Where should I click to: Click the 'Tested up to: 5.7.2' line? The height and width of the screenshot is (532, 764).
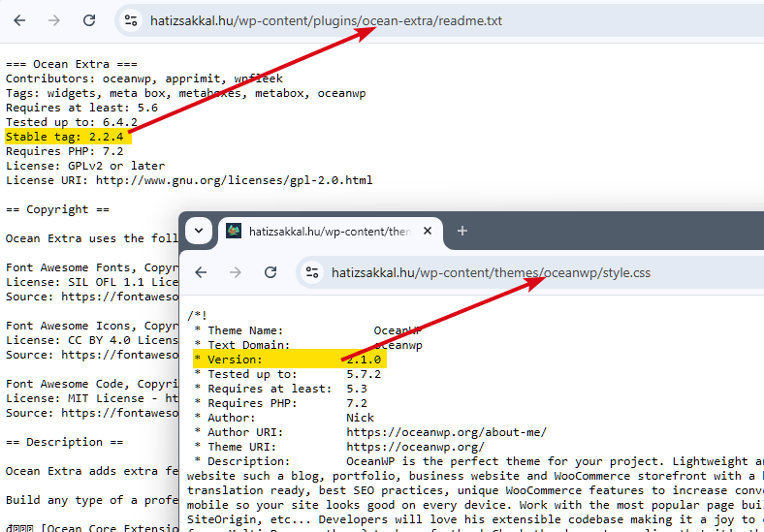coord(287,374)
